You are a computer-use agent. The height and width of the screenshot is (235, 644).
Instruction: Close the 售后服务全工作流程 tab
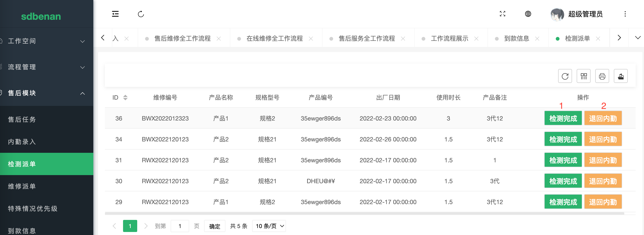point(403,39)
